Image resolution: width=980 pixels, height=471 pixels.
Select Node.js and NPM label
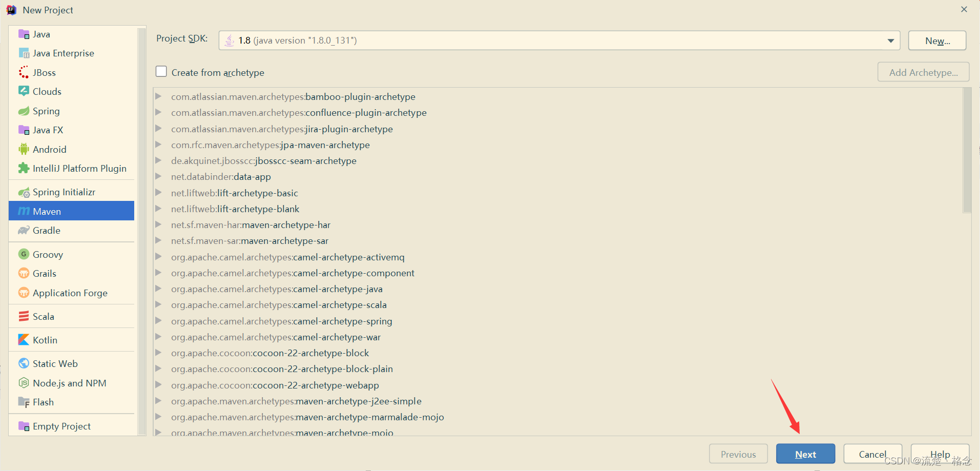coord(70,383)
